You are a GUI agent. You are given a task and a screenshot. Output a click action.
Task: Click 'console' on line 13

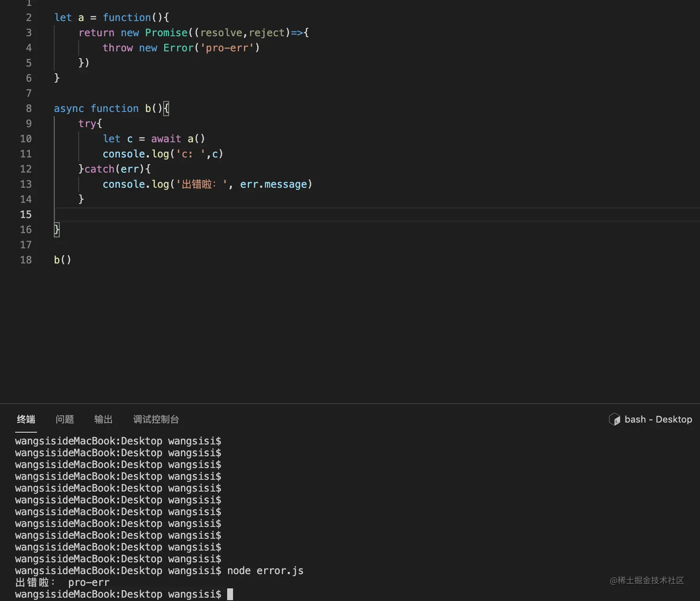[x=124, y=184]
